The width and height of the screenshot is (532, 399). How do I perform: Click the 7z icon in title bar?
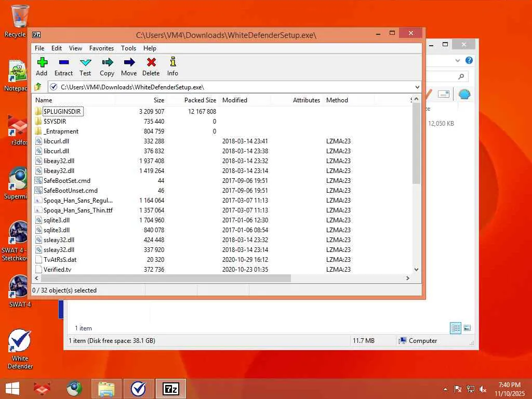click(36, 35)
